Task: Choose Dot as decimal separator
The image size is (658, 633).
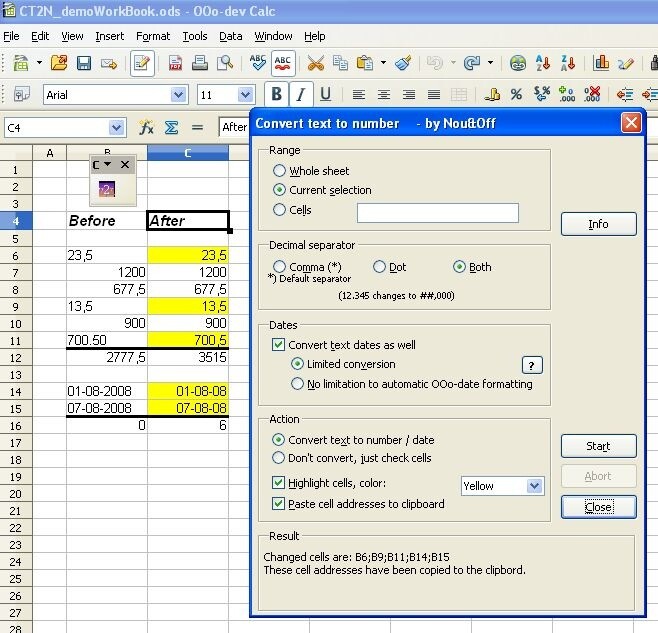Action: coord(389,267)
